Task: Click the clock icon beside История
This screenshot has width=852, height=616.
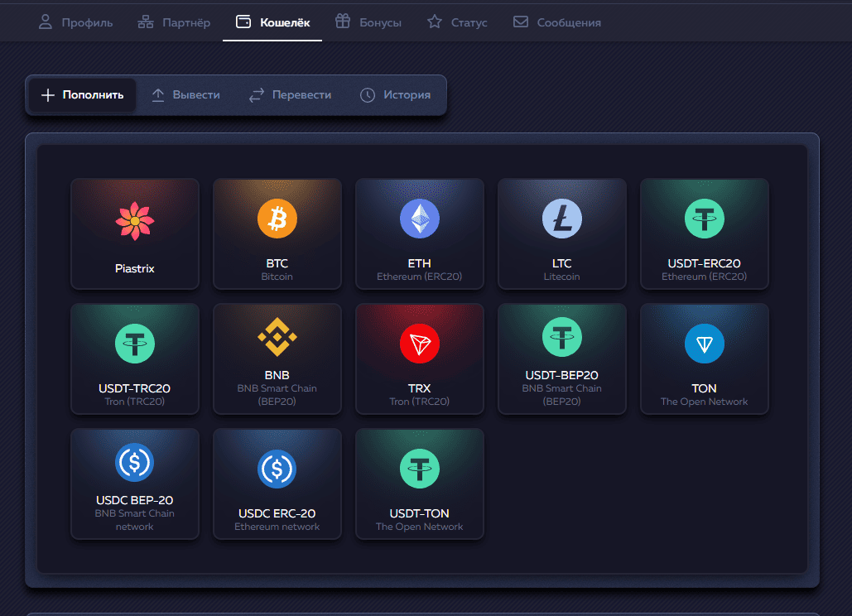Action: pos(368,95)
